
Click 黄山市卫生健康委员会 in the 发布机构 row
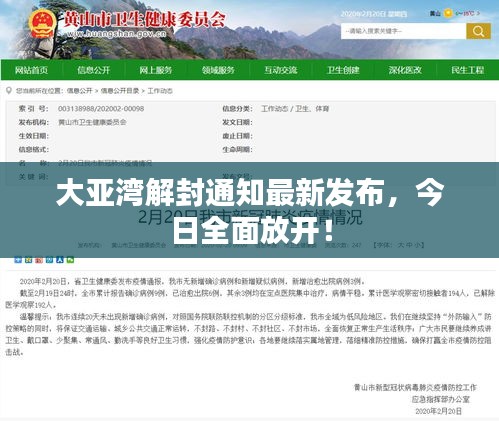click(x=92, y=122)
